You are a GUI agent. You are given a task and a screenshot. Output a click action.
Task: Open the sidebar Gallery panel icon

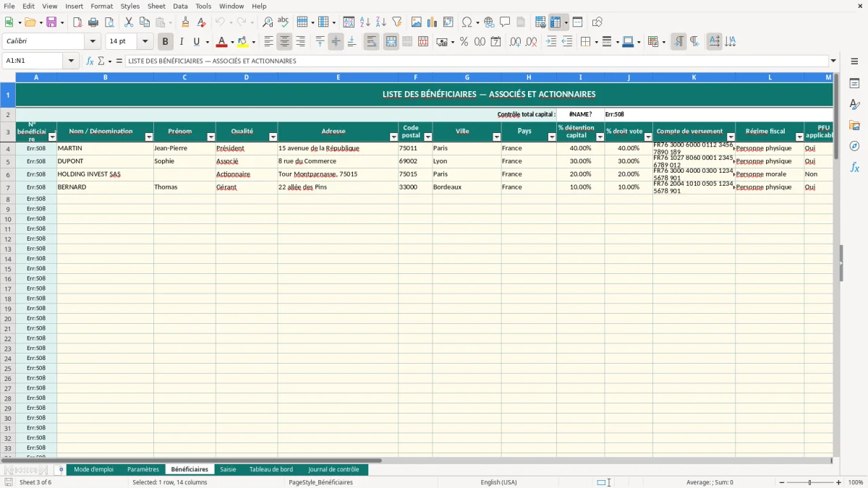[x=854, y=126]
